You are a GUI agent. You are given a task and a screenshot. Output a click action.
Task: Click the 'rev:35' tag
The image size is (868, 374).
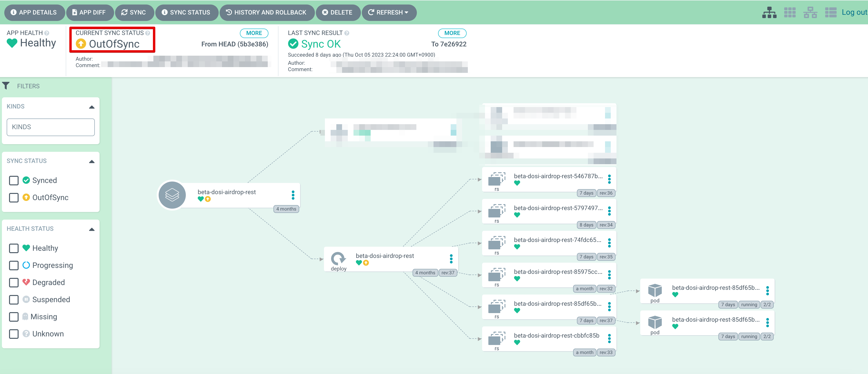606,257
